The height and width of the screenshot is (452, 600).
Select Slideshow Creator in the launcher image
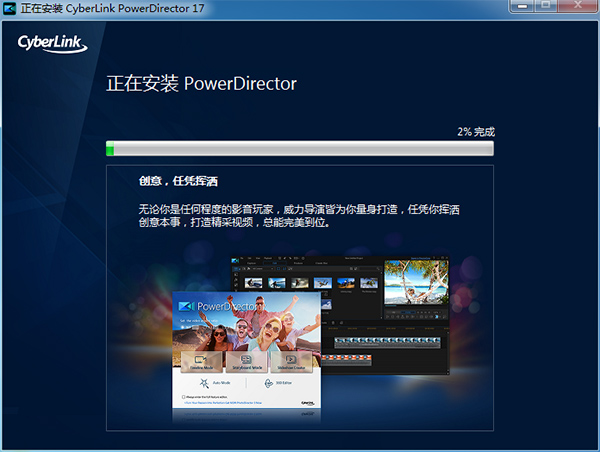coord(291,362)
